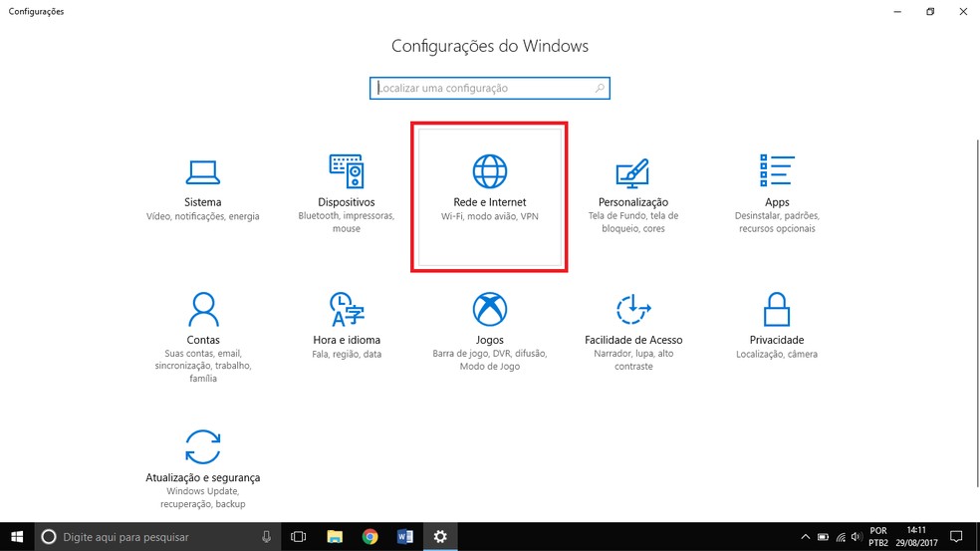Click the 'Facilidade de Acesso' label

pos(633,340)
